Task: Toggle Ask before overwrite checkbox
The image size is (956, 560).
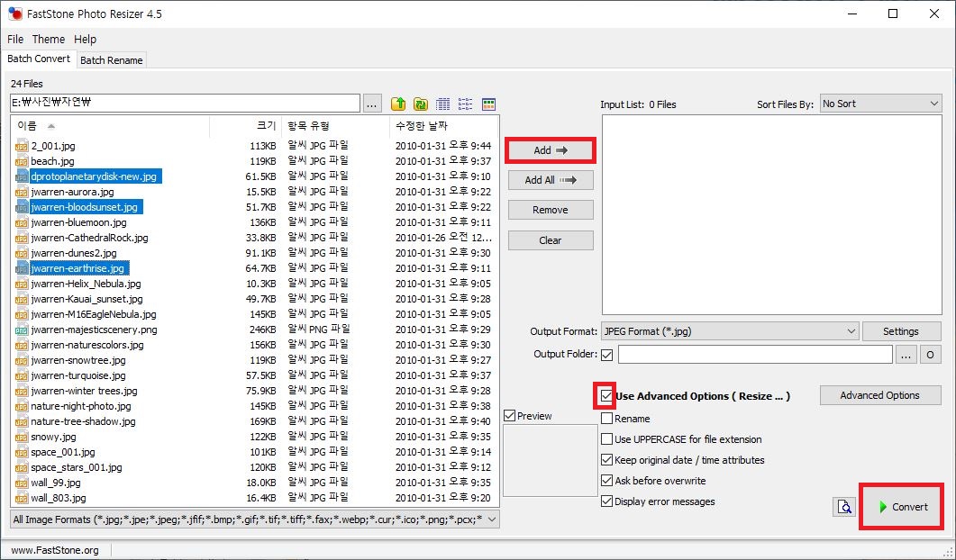Action: (x=606, y=481)
